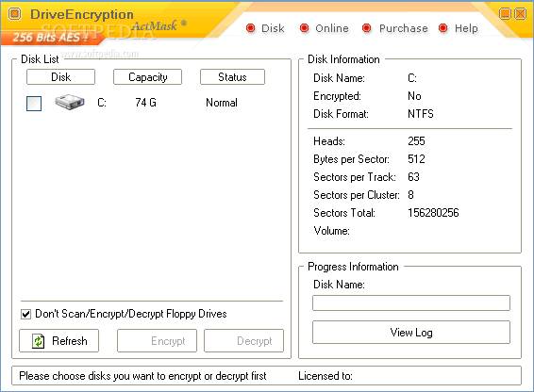The width and height of the screenshot is (534, 392).
Task: Click the Volume: label
Action: tap(332, 231)
